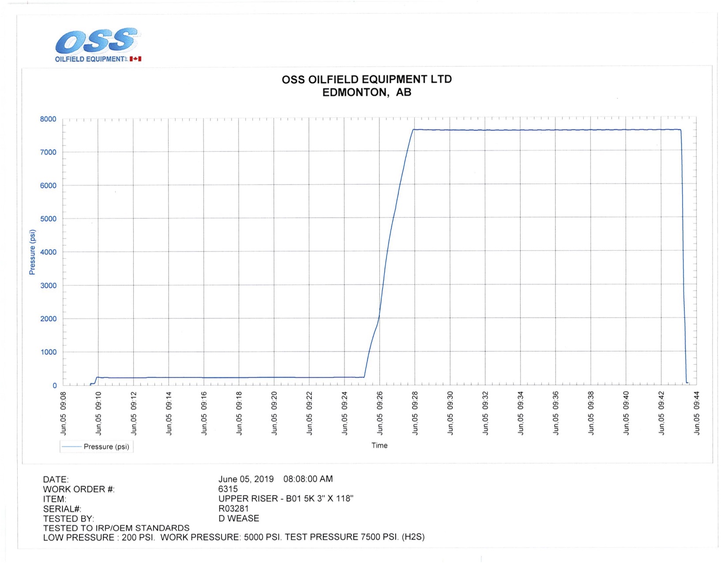Screen dimensions: 728x563
Task: Click the 'TEST PRESSURE 7500 PSI. (H2S)' text
Action: click(x=355, y=537)
